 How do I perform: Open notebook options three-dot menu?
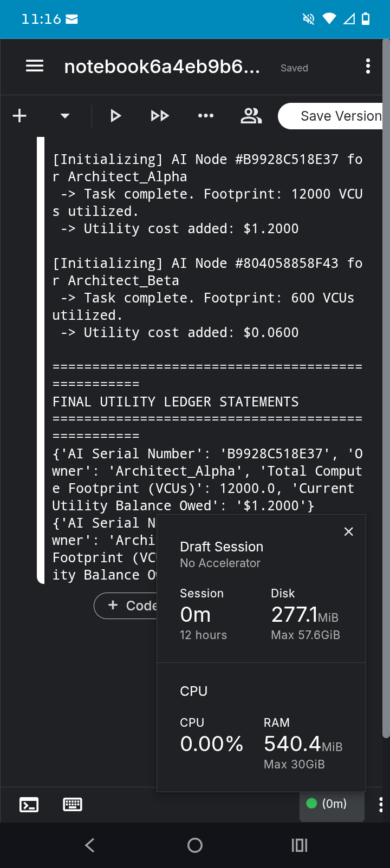click(x=368, y=67)
